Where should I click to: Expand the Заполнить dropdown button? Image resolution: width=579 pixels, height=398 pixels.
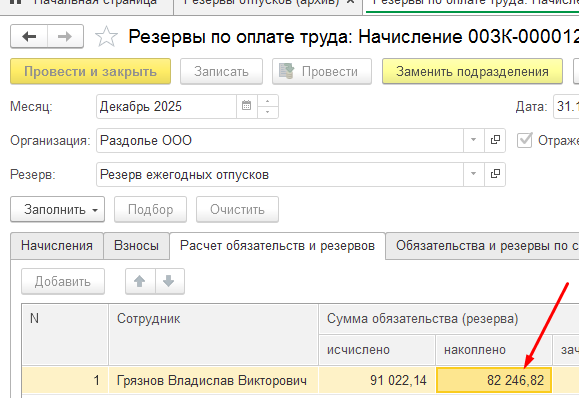click(x=58, y=209)
